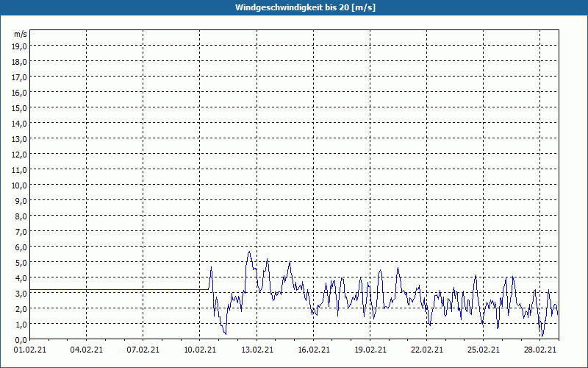Select the 25.02.21 date label
This screenshot has width=588, height=368.
click(483, 350)
